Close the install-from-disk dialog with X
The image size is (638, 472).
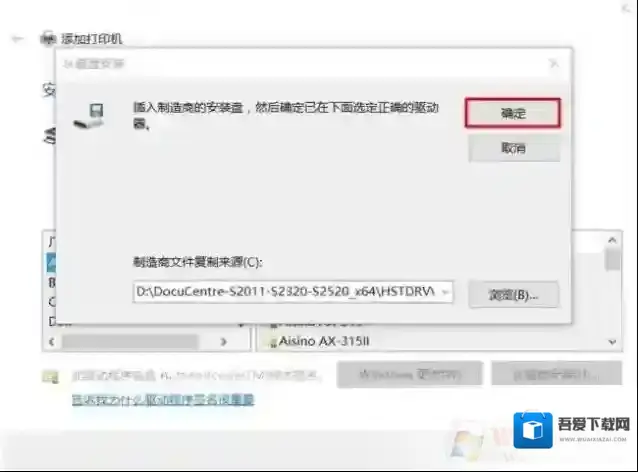553,63
